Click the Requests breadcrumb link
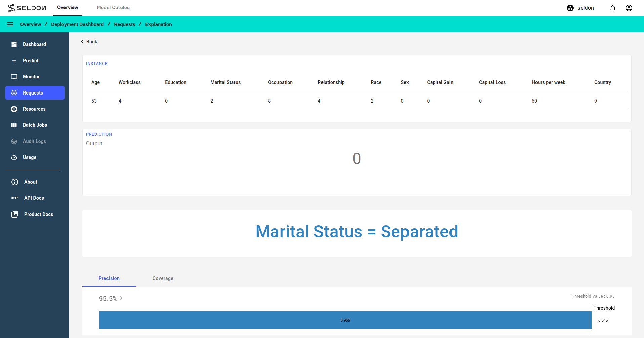The image size is (644, 338). tap(124, 24)
